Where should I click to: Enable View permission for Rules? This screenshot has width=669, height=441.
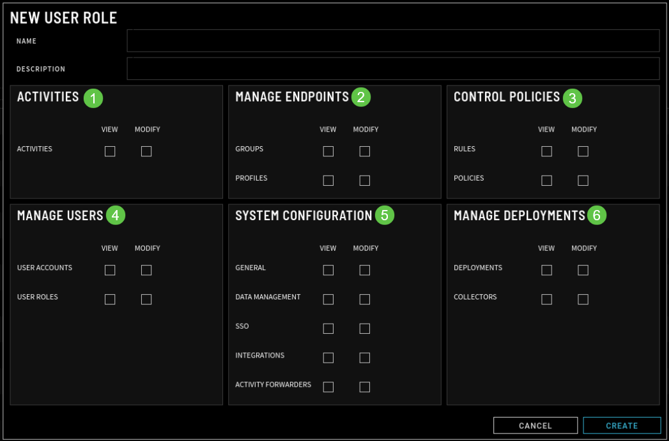tap(547, 151)
